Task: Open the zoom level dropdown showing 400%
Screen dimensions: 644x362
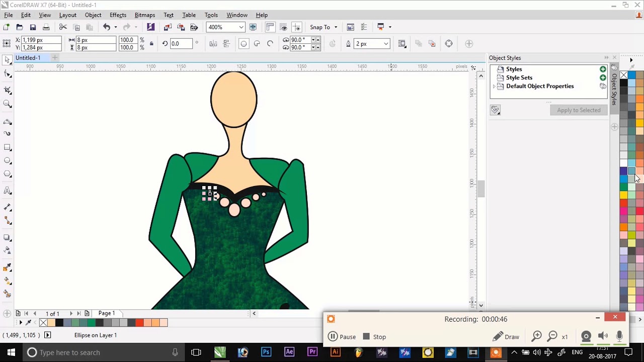Action: (240, 27)
